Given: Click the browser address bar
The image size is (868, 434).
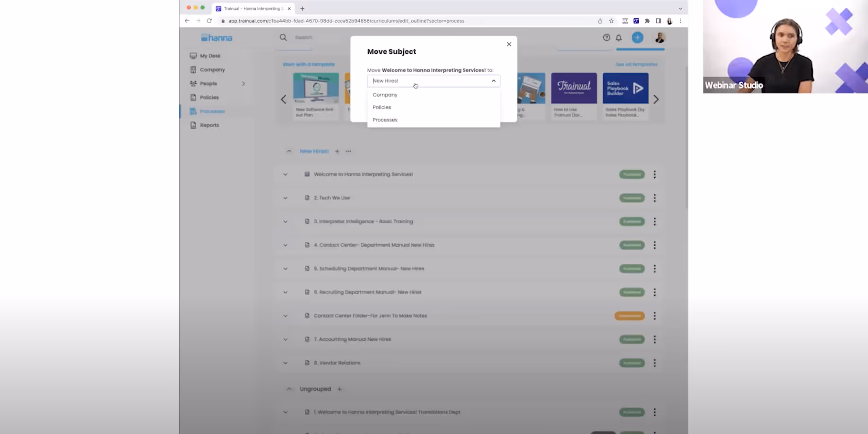Looking at the screenshot, I should click(407, 21).
